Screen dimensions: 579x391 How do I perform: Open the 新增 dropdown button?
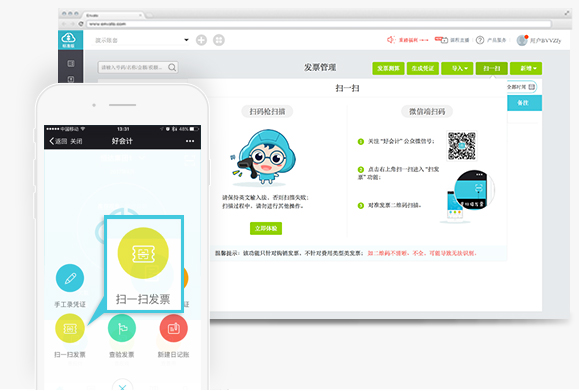(526, 68)
